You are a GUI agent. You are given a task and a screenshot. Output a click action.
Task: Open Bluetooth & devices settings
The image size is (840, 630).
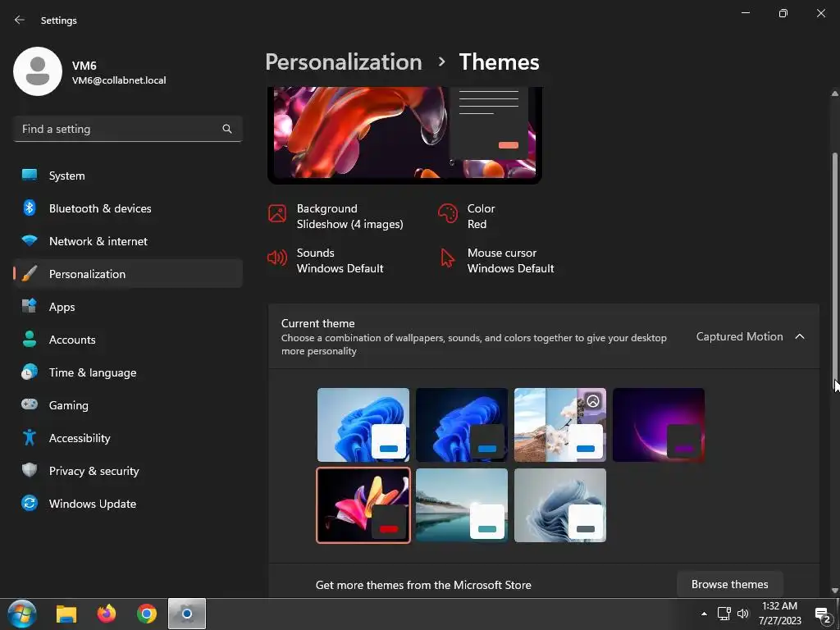coord(127,208)
